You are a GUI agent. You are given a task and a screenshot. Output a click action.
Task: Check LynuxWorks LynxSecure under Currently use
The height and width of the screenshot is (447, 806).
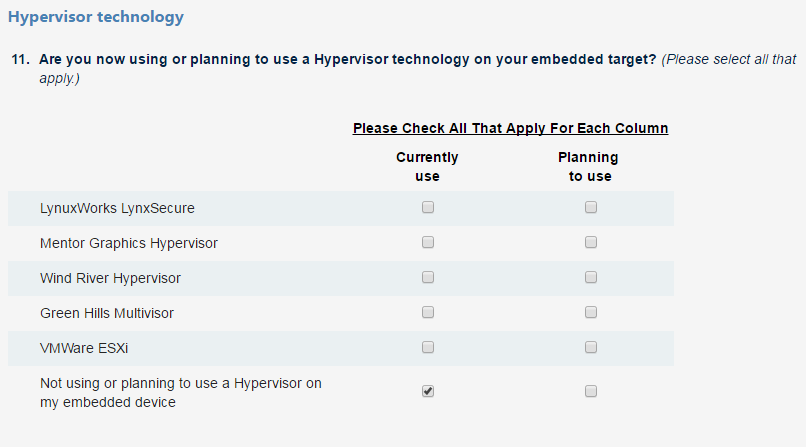(x=428, y=207)
